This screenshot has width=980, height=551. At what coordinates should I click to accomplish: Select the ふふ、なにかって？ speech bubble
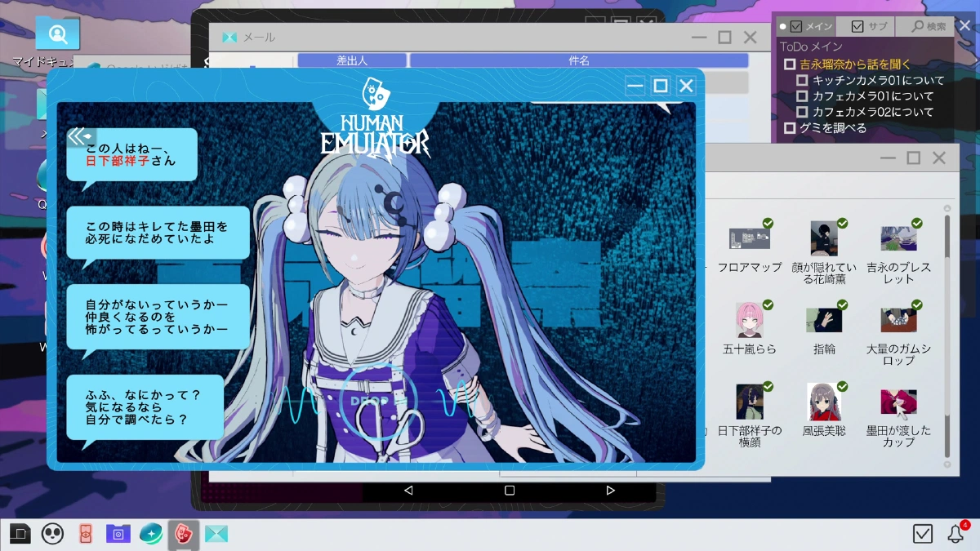coord(144,407)
